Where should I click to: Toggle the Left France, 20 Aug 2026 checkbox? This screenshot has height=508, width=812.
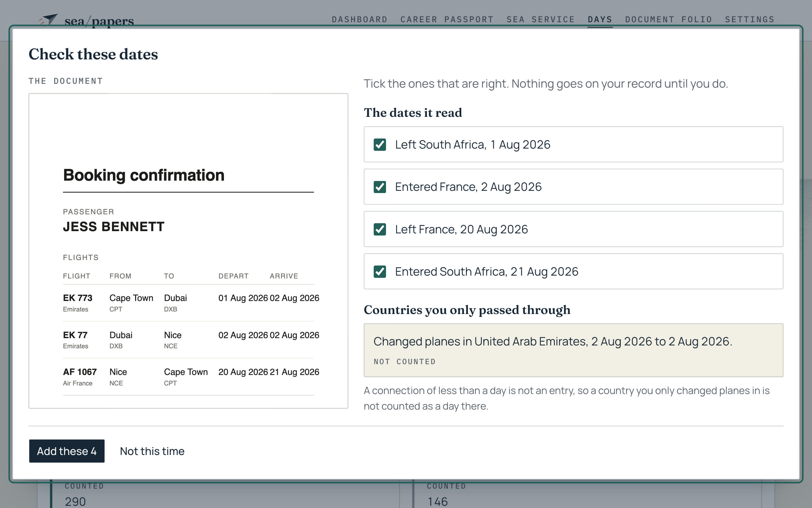pyautogui.click(x=379, y=229)
